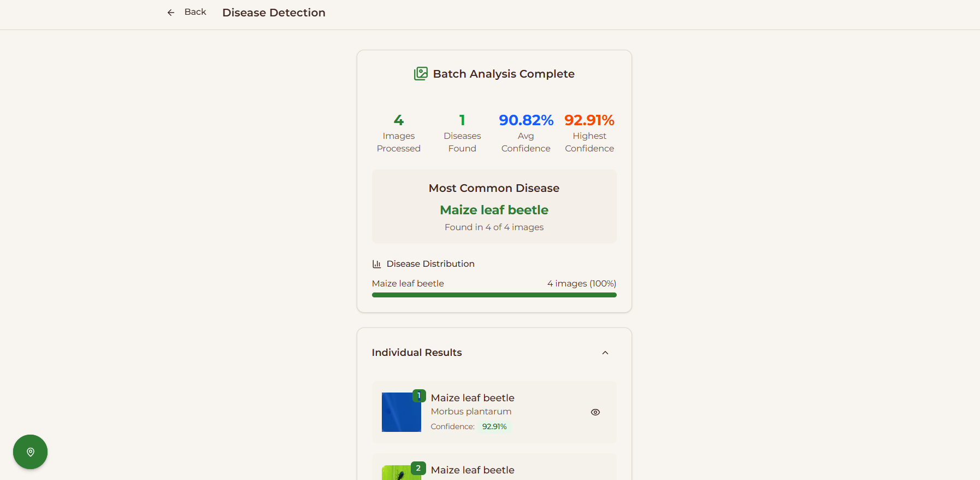
Task: Click the 'Highest Confidence' label
Action: pyautogui.click(x=589, y=142)
